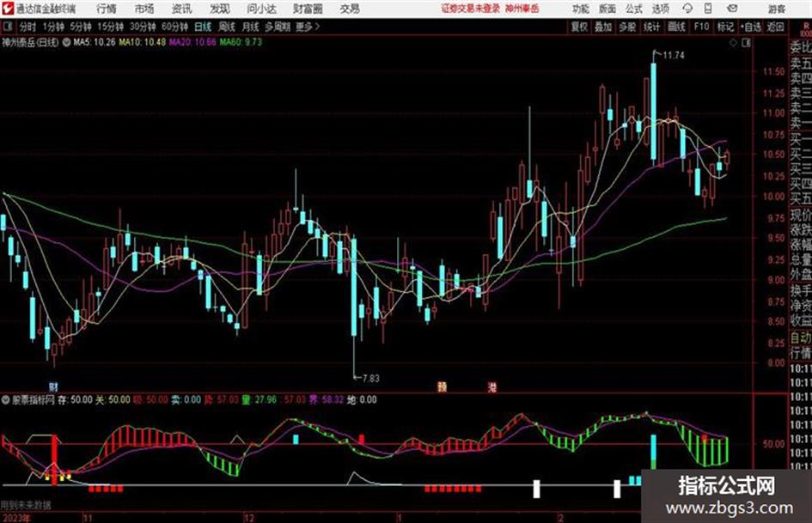Click the 统计 toolbar button
This screenshot has width=812, height=523.
pyautogui.click(x=652, y=27)
